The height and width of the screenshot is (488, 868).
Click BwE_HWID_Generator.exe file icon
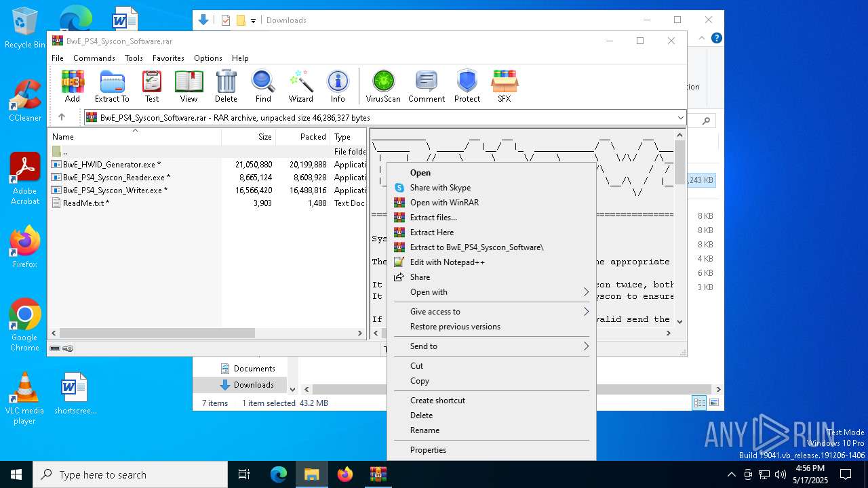pyautogui.click(x=56, y=164)
